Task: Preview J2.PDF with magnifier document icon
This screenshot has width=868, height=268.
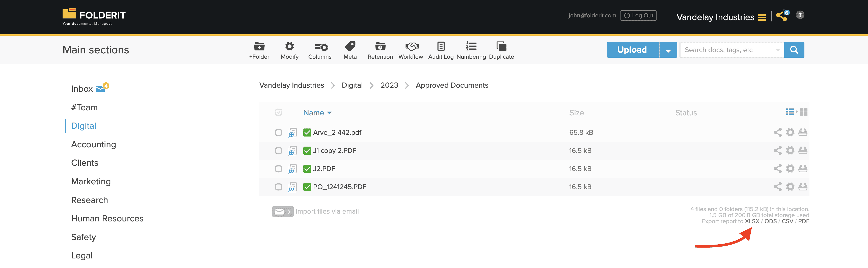Action: click(292, 169)
